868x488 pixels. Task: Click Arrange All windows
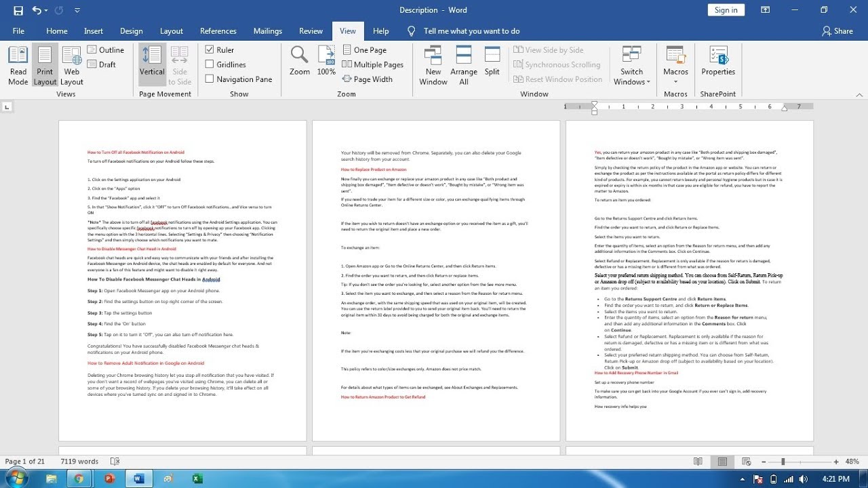coord(464,66)
